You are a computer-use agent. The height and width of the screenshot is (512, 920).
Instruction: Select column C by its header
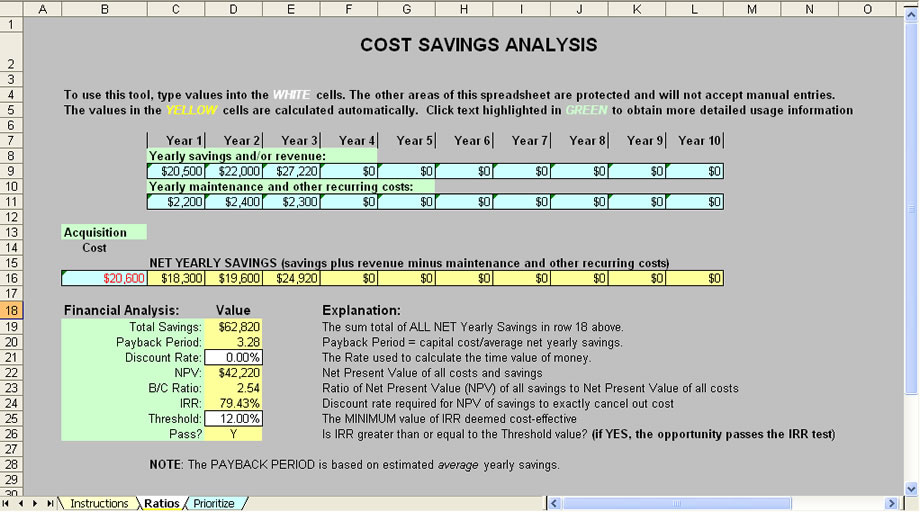[176, 8]
